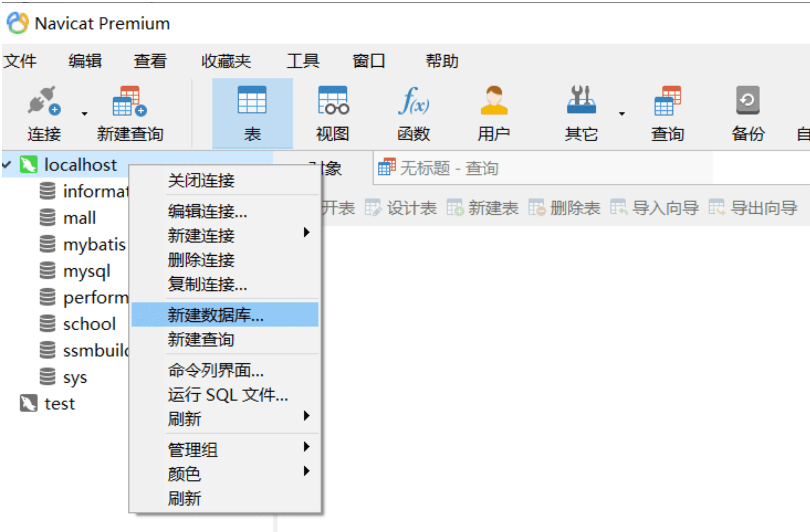The height and width of the screenshot is (532, 810).
Task: Choose 删除连接 from context menu
Action: (225, 260)
